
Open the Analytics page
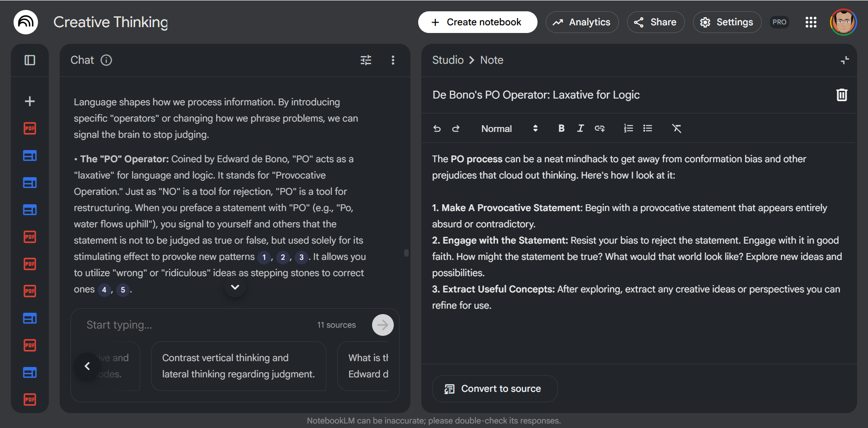coord(582,22)
